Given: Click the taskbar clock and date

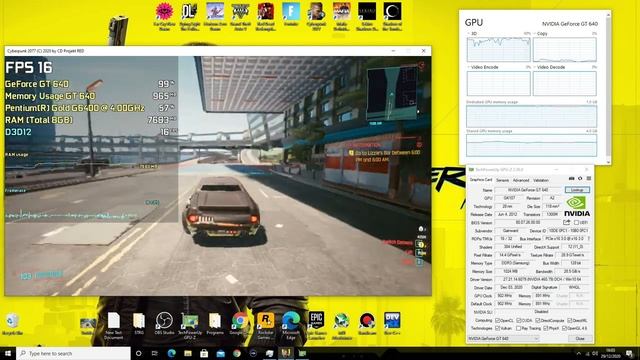Looking at the screenshot, I should (x=610, y=353).
